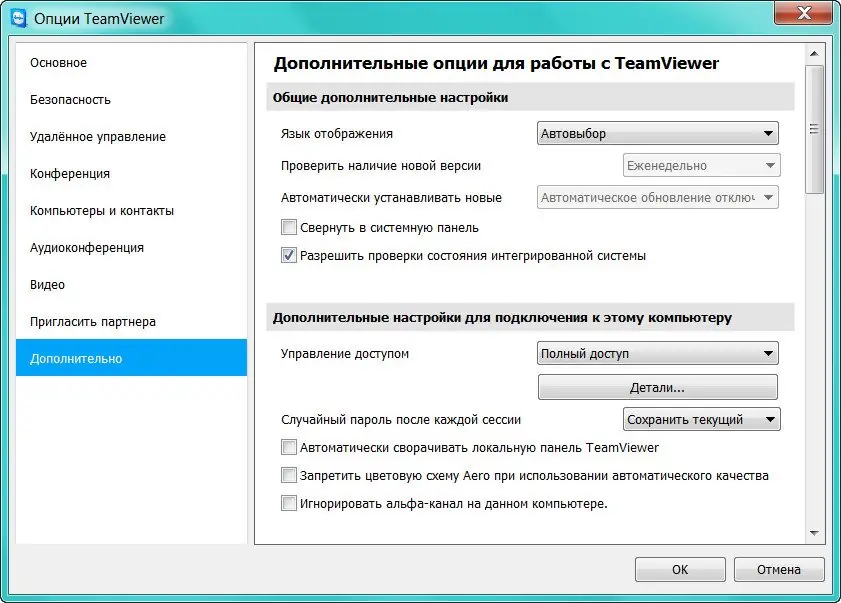Open the Безопасность settings section
The width and height of the screenshot is (841, 603).
(x=131, y=100)
